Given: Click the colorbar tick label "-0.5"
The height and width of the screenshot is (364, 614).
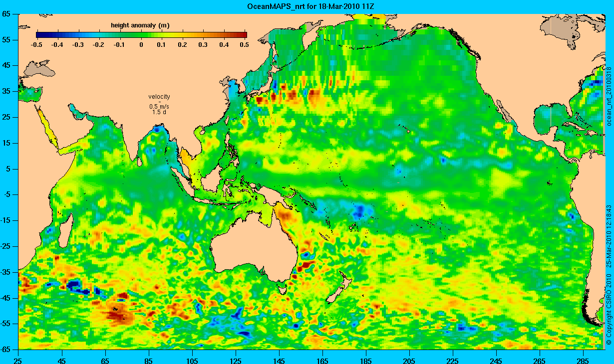Looking at the screenshot, I should click(36, 45).
